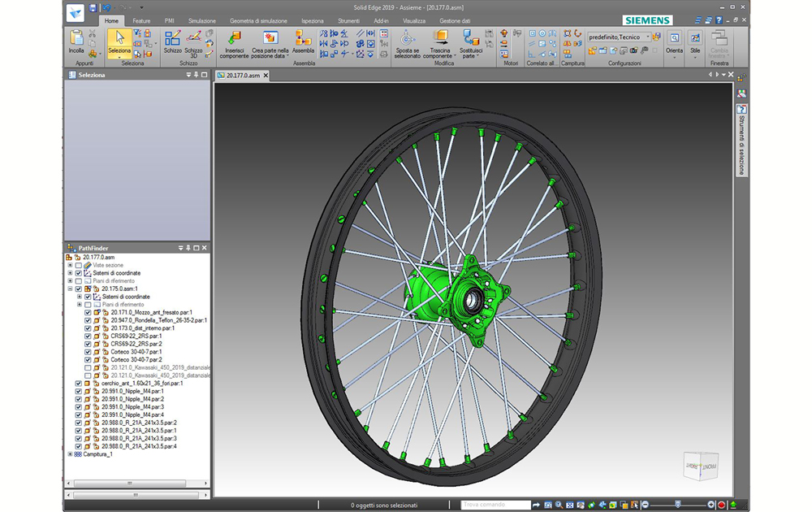
Task: Click the status text '0 oggetti sono selezionati'
Action: click(384, 505)
